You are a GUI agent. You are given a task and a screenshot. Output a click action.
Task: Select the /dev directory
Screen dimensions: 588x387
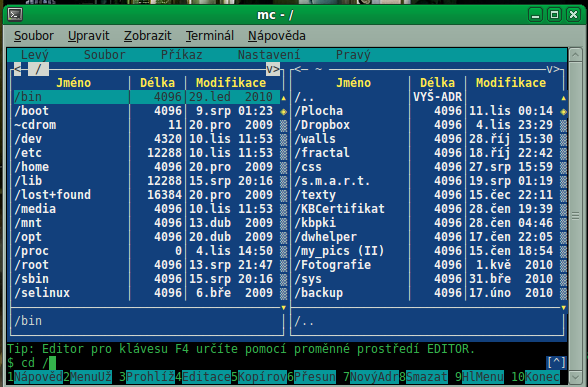147,139
